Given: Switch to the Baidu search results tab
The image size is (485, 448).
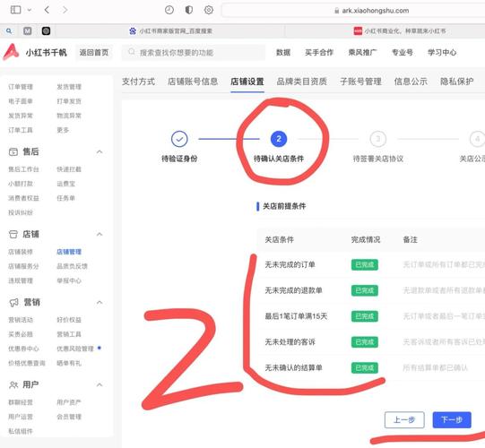Looking at the screenshot, I should pos(170,31).
